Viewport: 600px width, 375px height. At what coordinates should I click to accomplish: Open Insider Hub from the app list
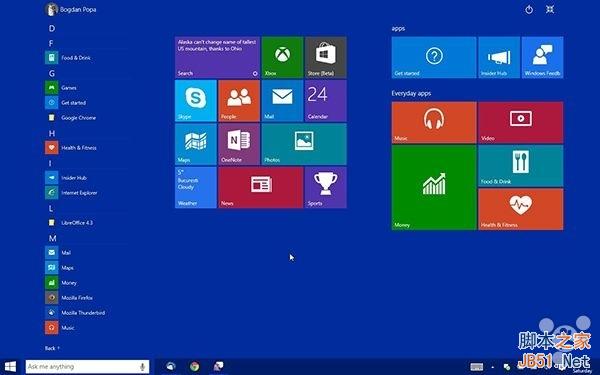pos(66,178)
